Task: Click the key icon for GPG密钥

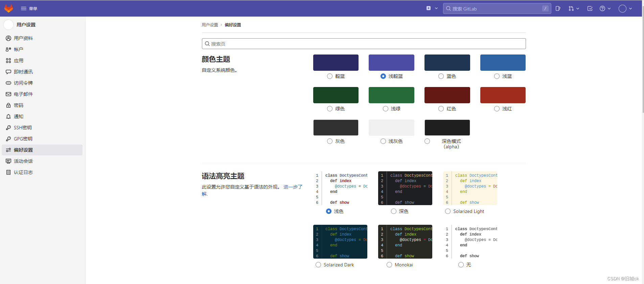Action: 8,139
